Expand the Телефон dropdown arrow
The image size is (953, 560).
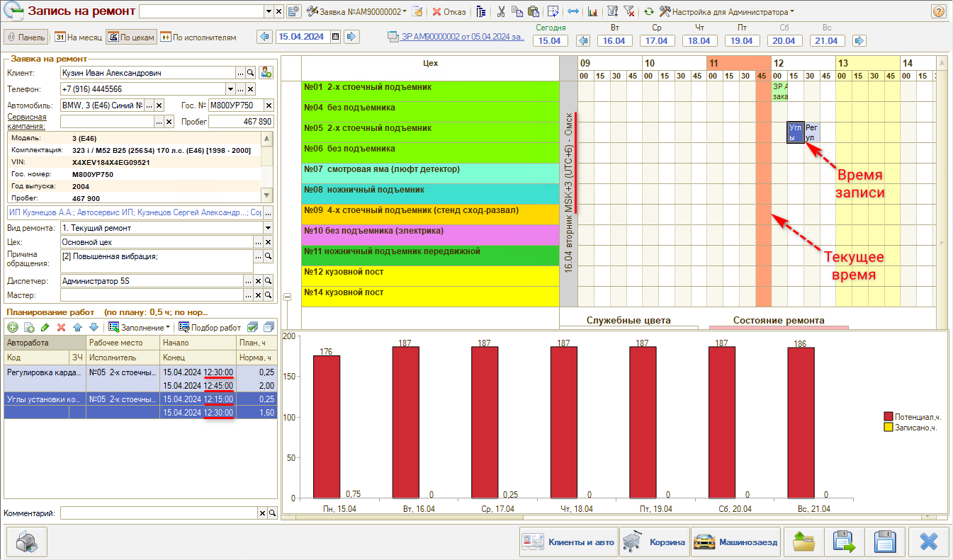tap(230, 89)
